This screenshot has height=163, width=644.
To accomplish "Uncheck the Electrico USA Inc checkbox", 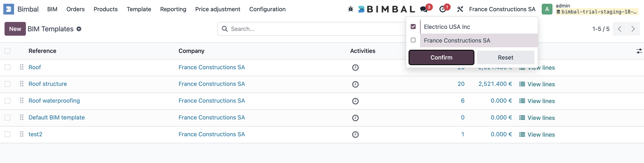I will tap(413, 27).
